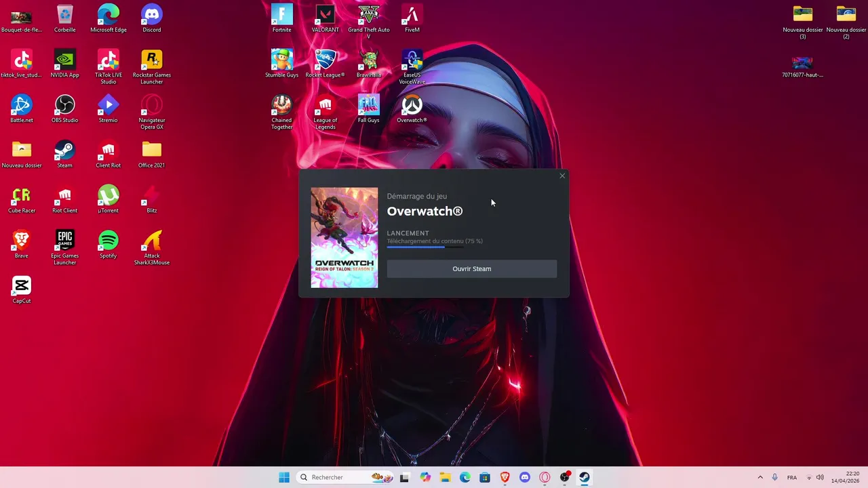Click the Steam taskbar icon
868x488 pixels.
click(584, 477)
